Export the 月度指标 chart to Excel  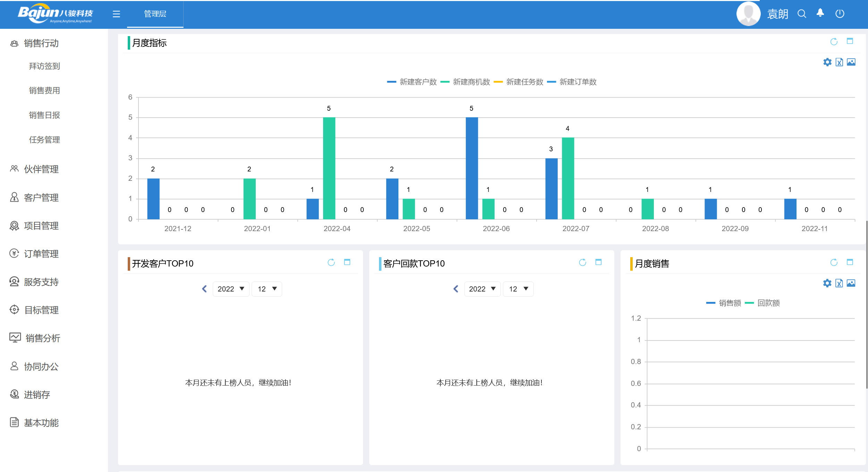(x=839, y=62)
